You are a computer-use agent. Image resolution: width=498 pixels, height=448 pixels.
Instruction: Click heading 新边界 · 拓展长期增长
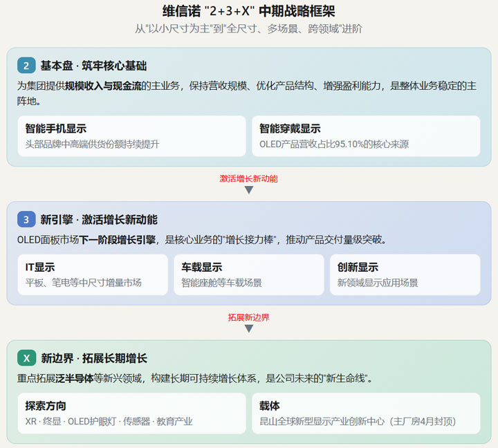point(94,358)
